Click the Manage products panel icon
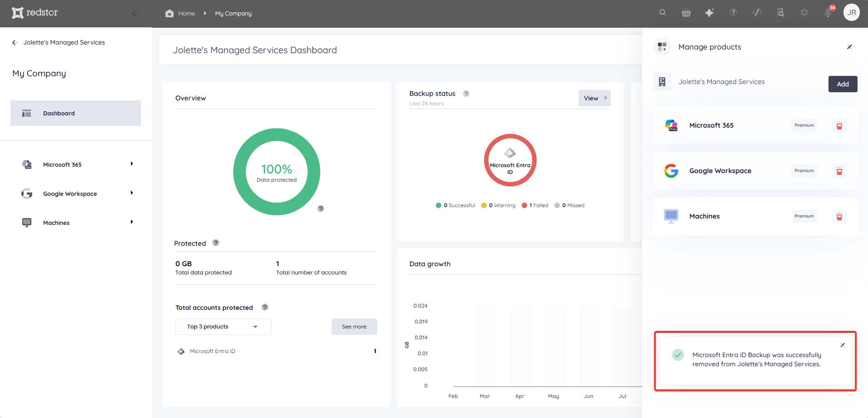The width and height of the screenshot is (868, 418). tap(662, 47)
